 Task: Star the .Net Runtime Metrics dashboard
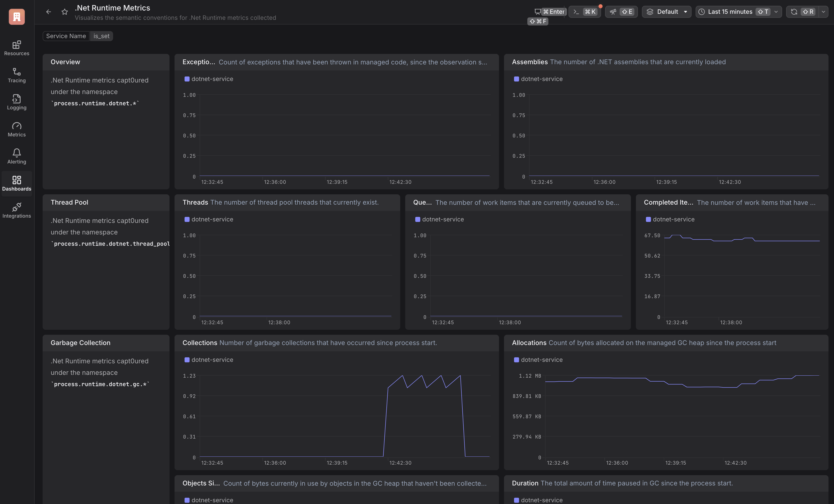(65, 12)
